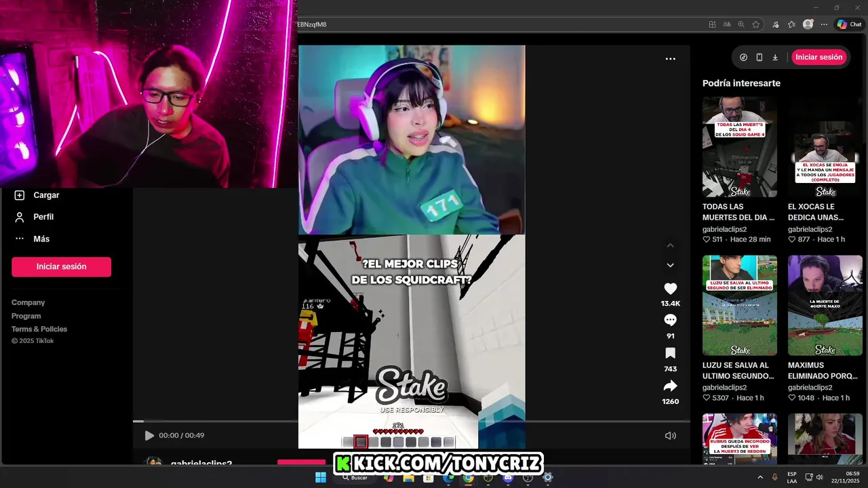Share the video via the arrow icon
This screenshot has height=488, width=868.
[x=670, y=386]
